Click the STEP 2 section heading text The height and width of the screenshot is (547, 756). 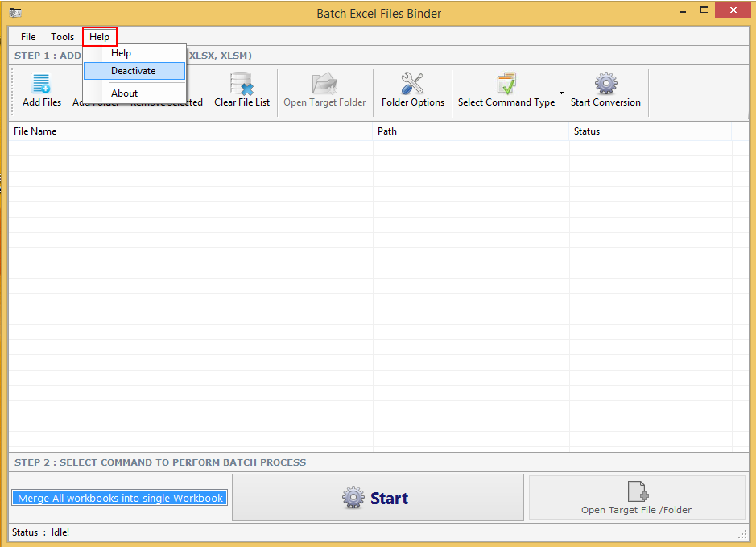coord(160,462)
